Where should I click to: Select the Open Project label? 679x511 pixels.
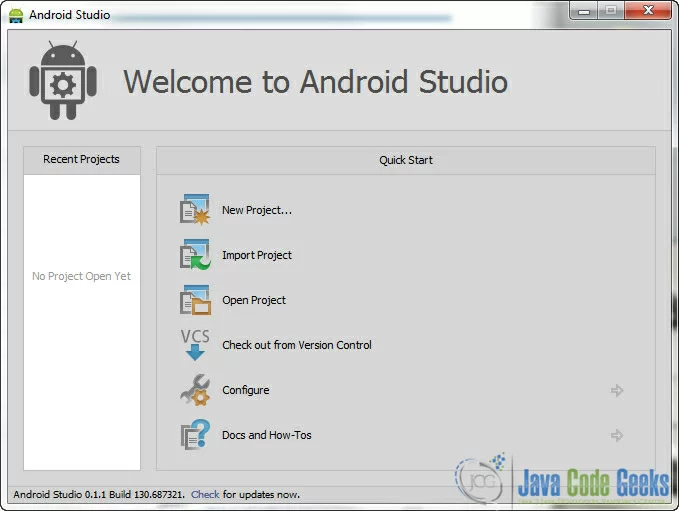(x=254, y=300)
